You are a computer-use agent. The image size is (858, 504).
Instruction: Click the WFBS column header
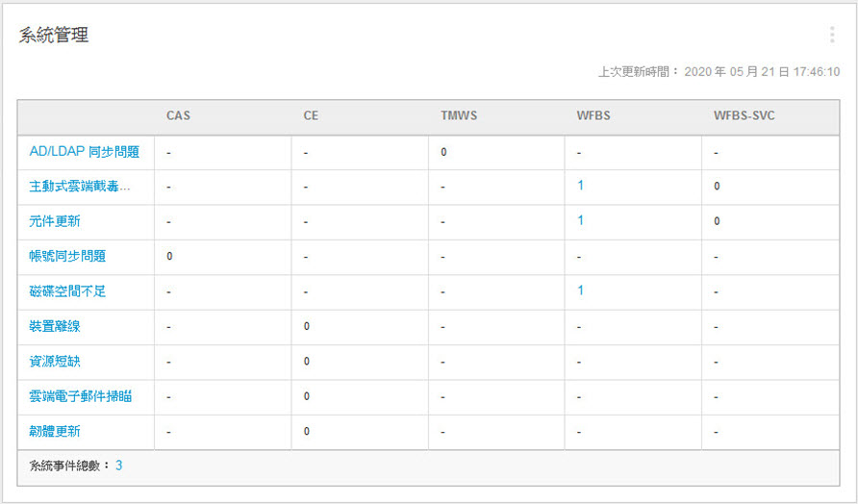coord(593,116)
